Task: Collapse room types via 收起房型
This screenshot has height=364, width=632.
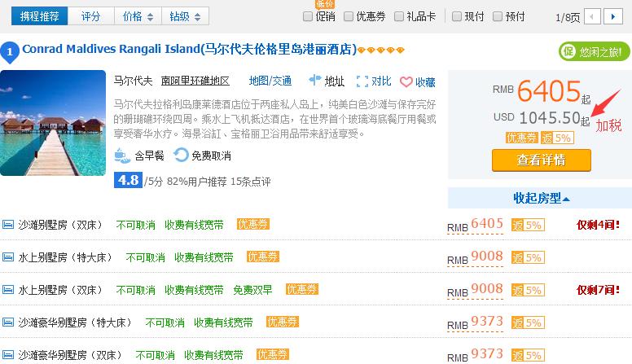Action: [x=540, y=198]
